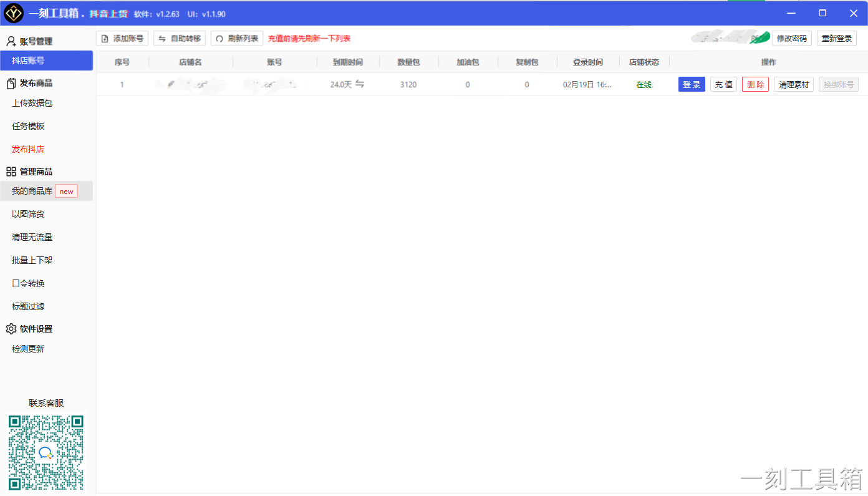Viewport: 868px width, 496px height.
Task: Click the transfer arrows icon beside 24.0天
Action: (x=360, y=84)
